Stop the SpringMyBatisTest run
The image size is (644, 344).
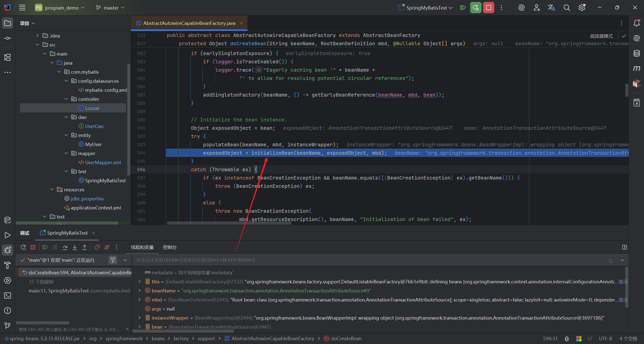click(x=489, y=8)
